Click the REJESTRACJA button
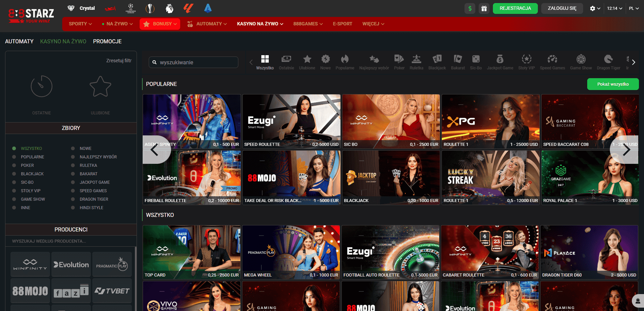 click(x=515, y=8)
